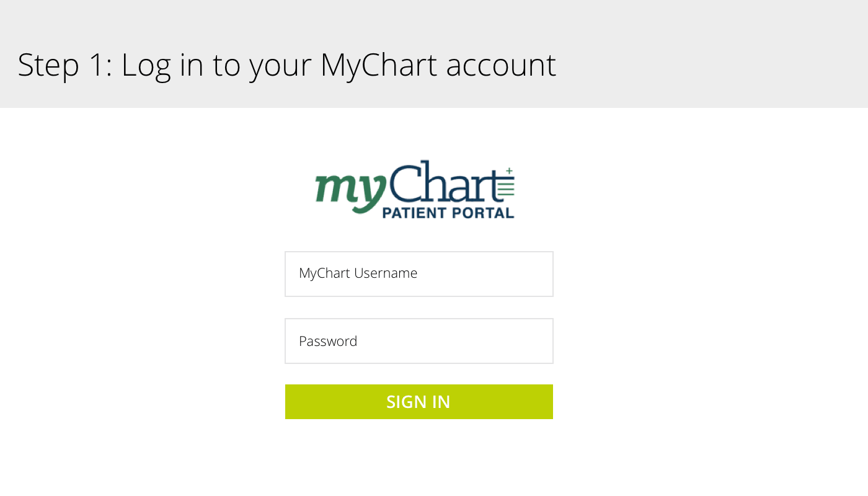This screenshot has width=868, height=496.
Task: Click the myChart Patient Portal logo
Action: coord(415,190)
